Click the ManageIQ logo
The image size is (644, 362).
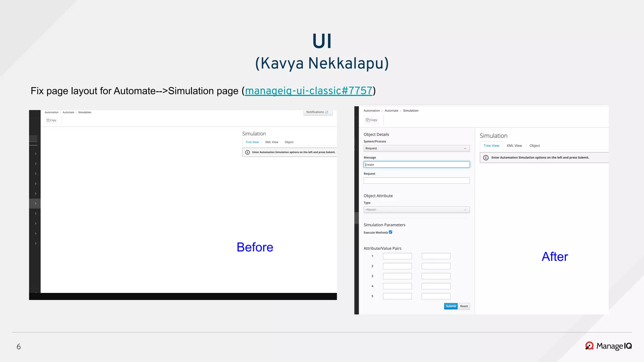tap(608, 346)
